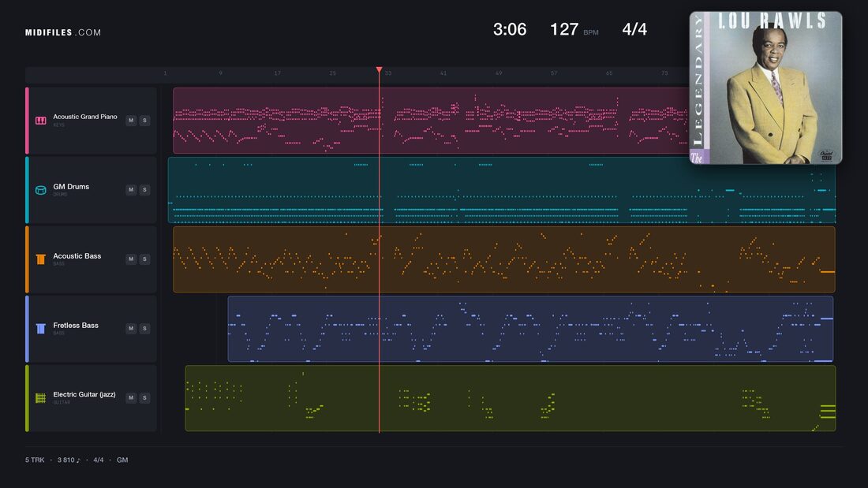The width and height of the screenshot is (868, 488).
Task: Jump to bar 49 on the ruler
Action: tap(499, 73)
